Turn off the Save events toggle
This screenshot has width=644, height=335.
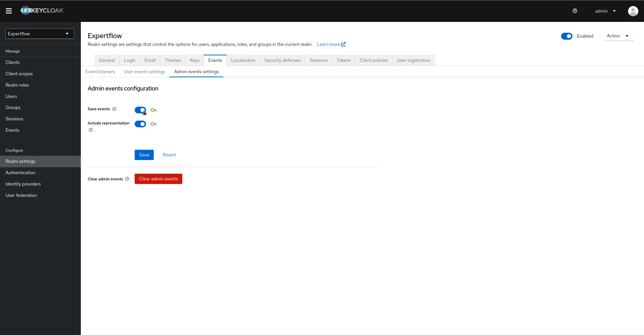[140, 110]
